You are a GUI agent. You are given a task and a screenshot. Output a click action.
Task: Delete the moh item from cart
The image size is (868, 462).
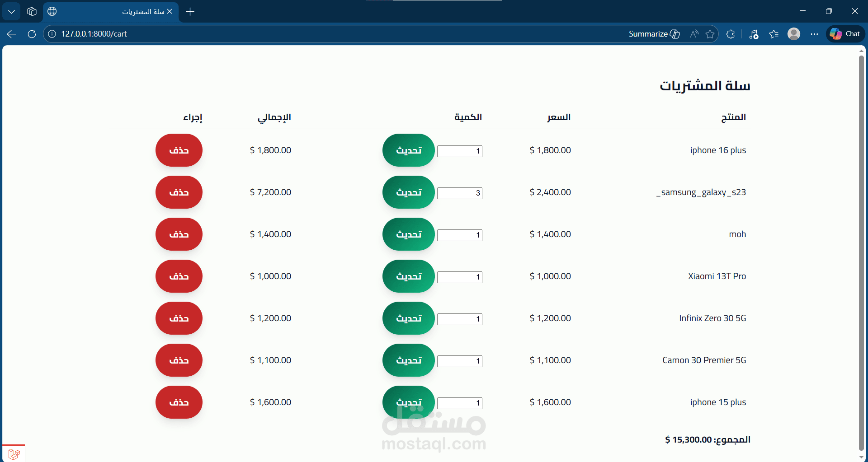[179, 234]
